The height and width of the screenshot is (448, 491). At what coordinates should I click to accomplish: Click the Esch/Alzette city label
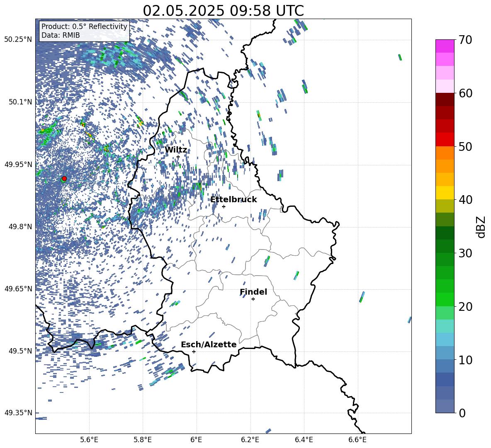click(x=209, y=344)
